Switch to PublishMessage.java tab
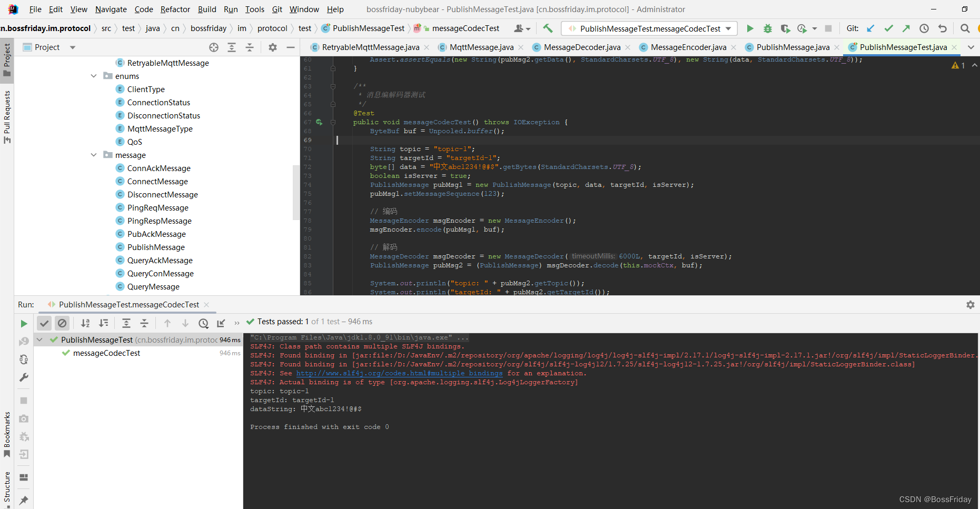 [793, 47]
